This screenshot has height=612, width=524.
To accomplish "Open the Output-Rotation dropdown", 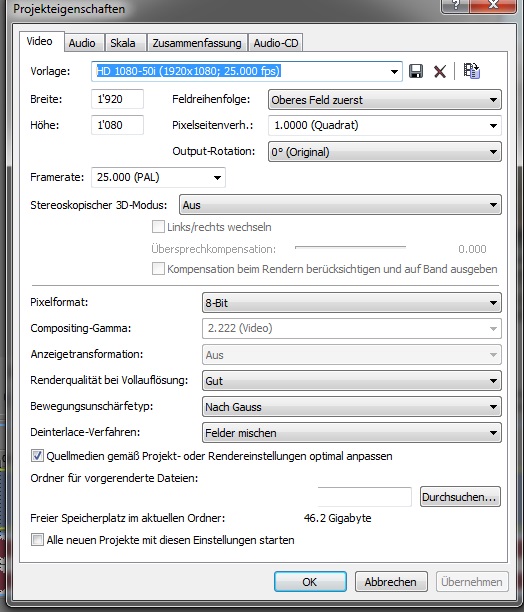I will [385, 152].
